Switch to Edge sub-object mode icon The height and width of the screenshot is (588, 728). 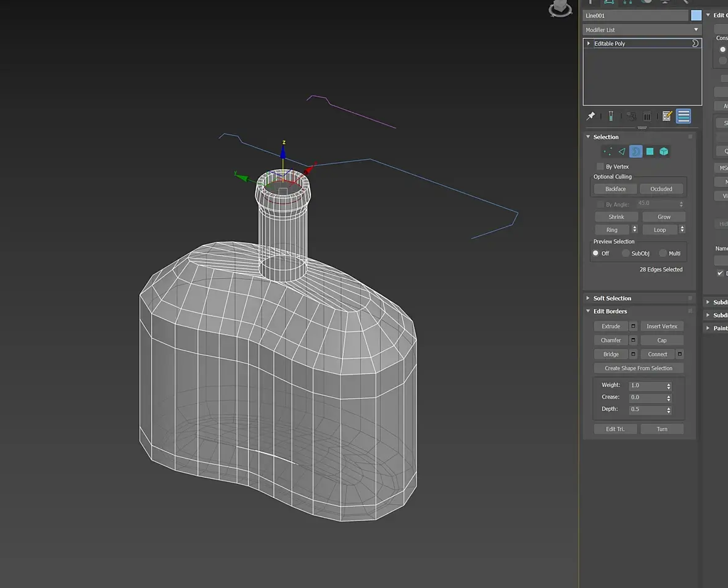(x=622, y=151)
